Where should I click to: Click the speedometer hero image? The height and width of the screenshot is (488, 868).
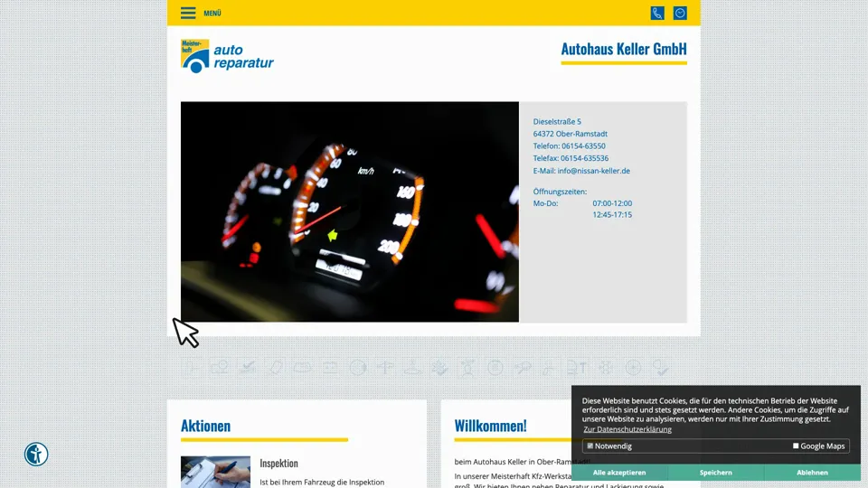tap(350, 211)
